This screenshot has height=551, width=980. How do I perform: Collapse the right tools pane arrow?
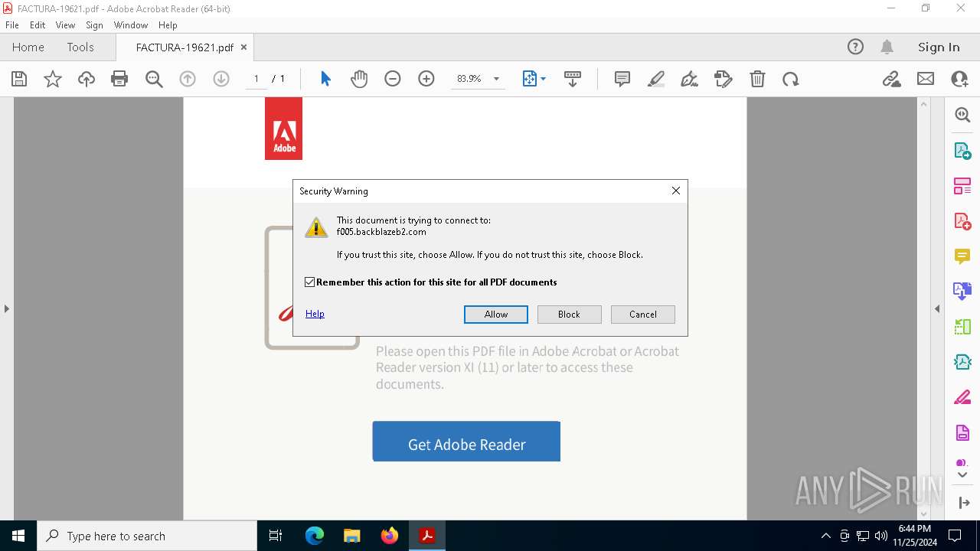937,308
